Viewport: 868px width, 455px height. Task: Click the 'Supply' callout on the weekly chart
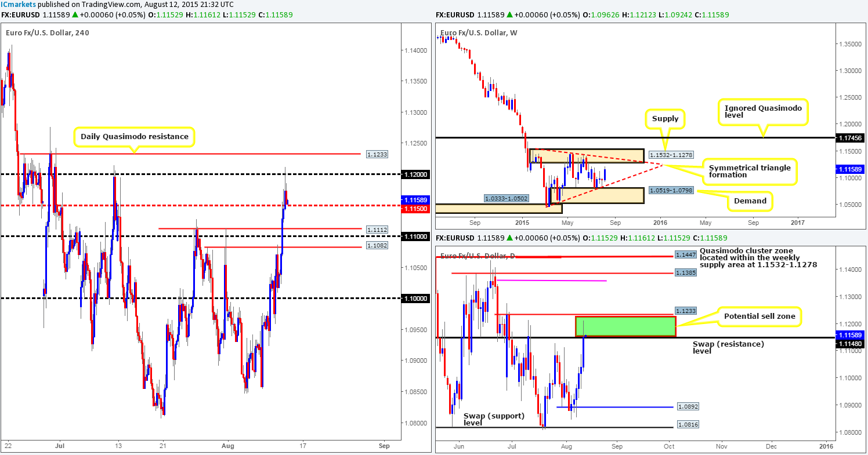tap(666, 118)
